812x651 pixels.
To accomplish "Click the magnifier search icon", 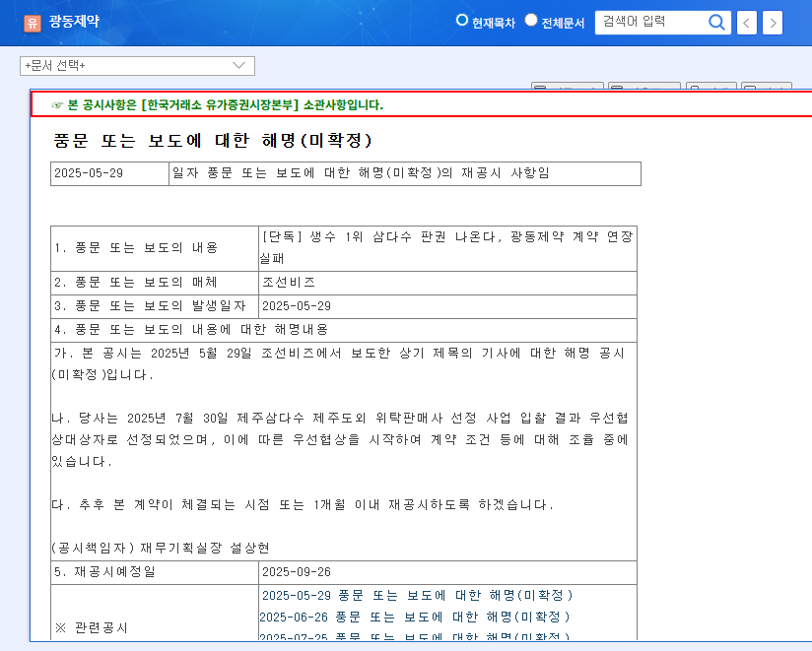I will coord(716,23).
